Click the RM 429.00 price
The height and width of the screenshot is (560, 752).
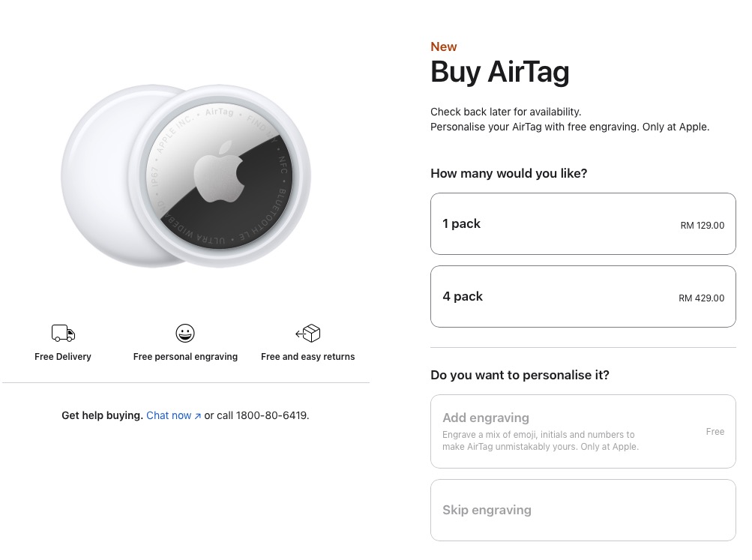click(701, 298)
